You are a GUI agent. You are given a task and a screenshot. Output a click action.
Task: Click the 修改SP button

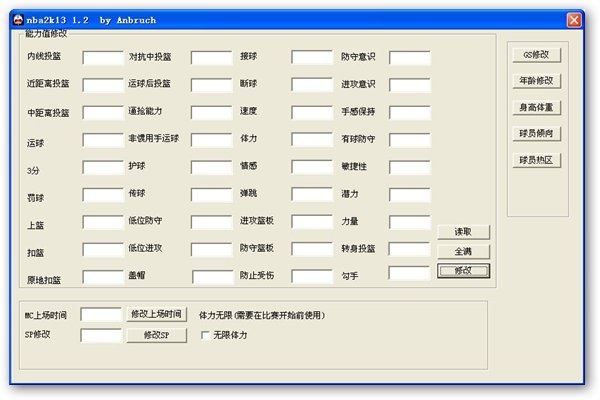pos(157,335)
